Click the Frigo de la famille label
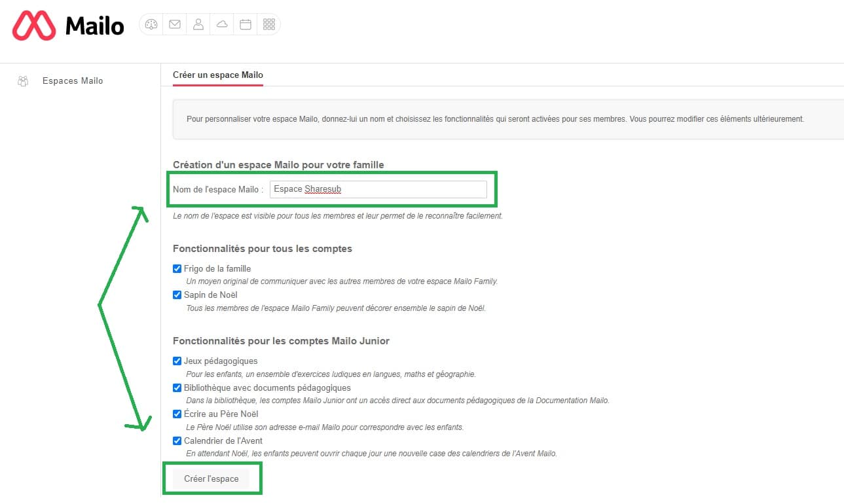 (217, 268)
